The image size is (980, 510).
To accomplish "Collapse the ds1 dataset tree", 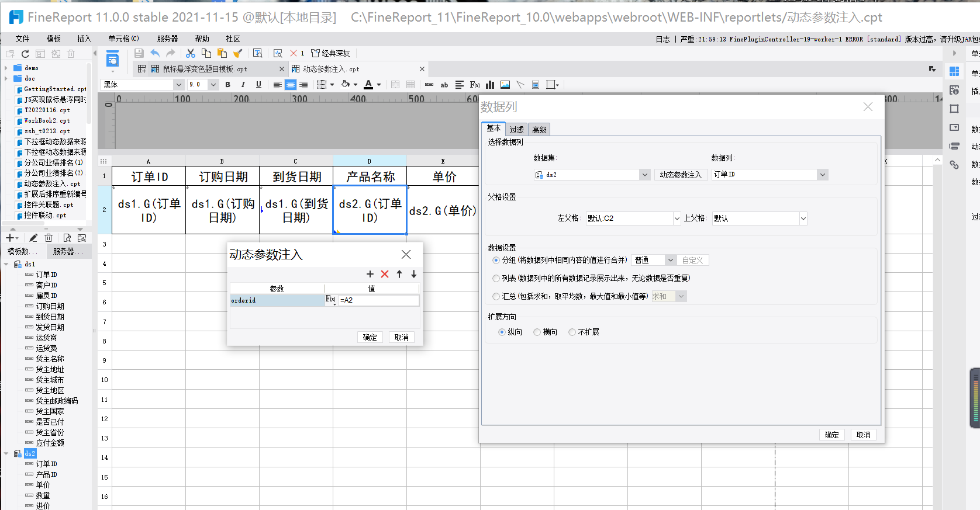I will tap(6, 264).
